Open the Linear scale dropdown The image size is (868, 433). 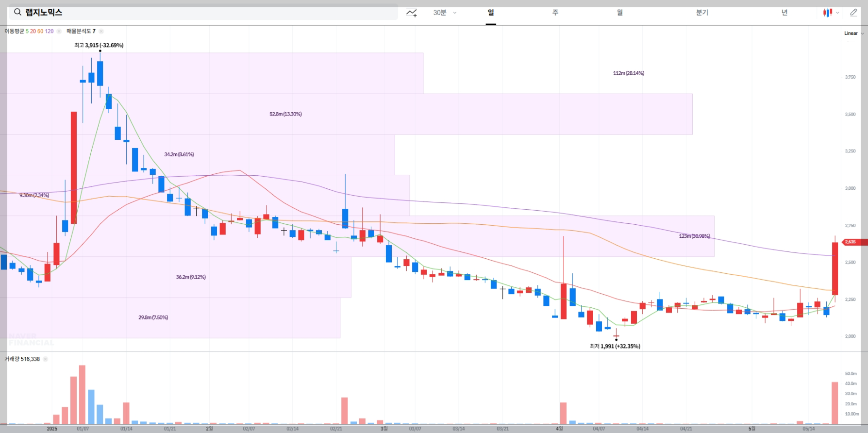854,33
